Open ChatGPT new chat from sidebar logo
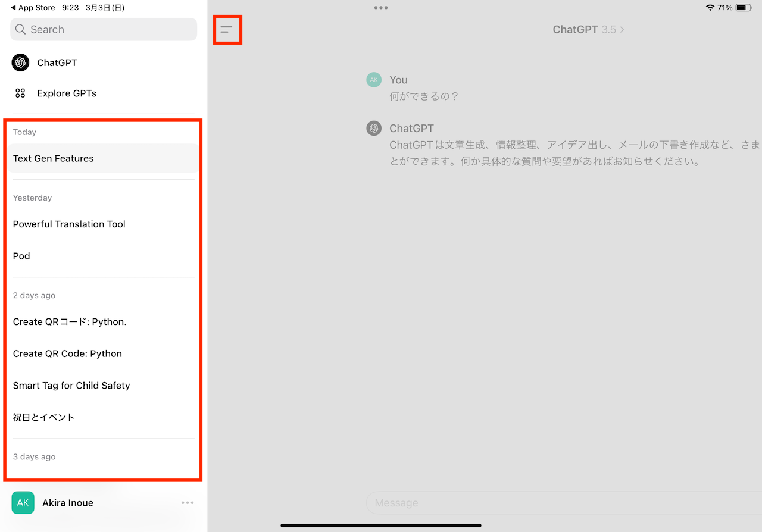 pos(20,62)
